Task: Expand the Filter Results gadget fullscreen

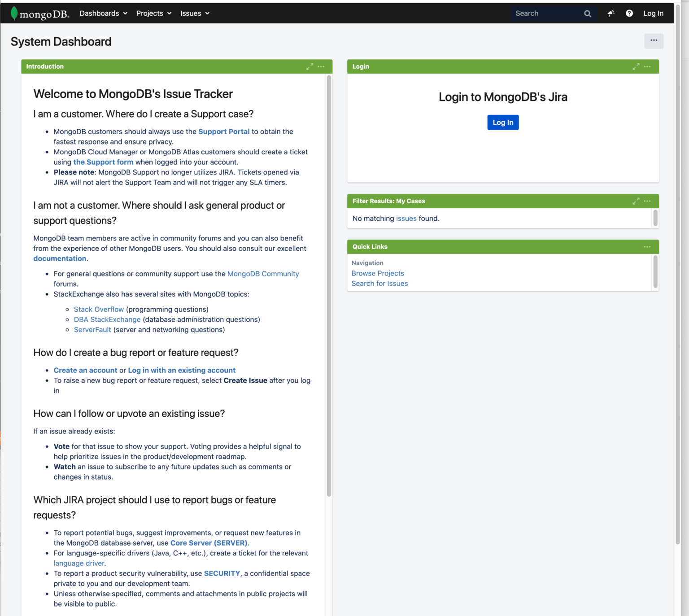Action: pyautogui.click(x=636, y=201)
